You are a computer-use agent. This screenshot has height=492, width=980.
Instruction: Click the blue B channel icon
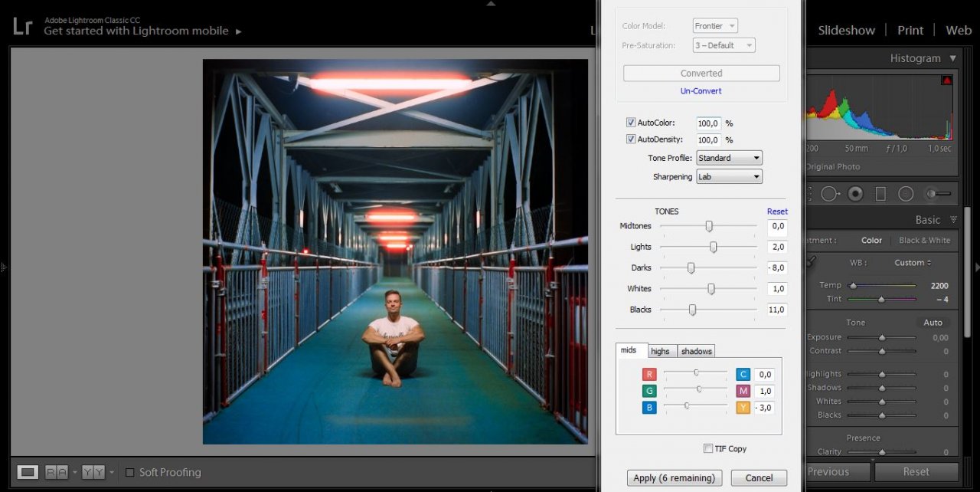649,407
